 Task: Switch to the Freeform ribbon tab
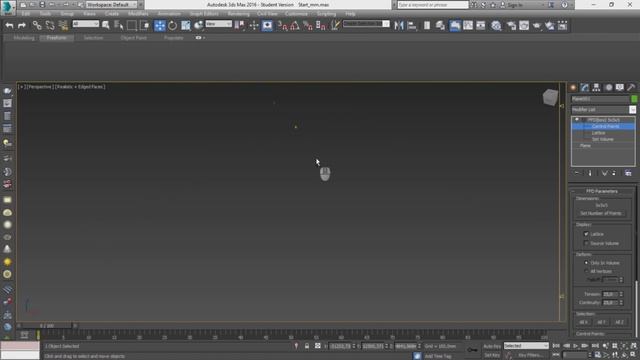[x=56, y=38]
